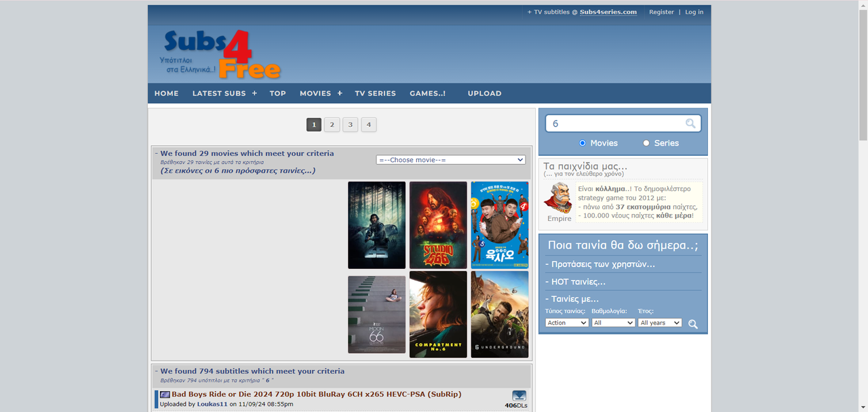Open the Moon 66 Questions poster
The width and height of the screenshot is (868, 412).
click(376, 314)
